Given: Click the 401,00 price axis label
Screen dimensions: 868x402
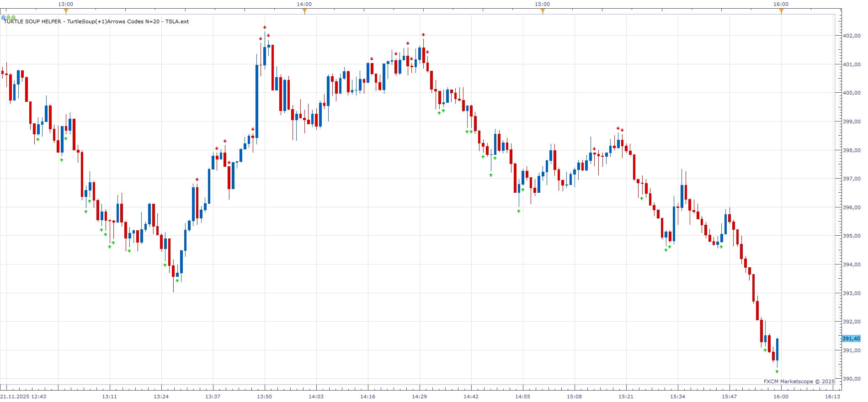Looking at the screenshot, I should (x=852, y=64).
